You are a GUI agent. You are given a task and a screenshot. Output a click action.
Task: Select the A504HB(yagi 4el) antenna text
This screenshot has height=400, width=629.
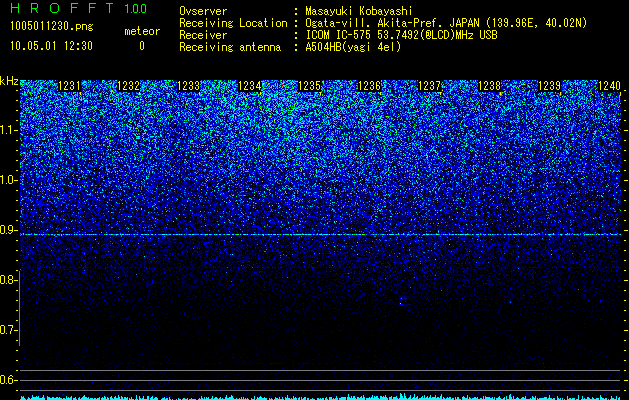point(353,47)
